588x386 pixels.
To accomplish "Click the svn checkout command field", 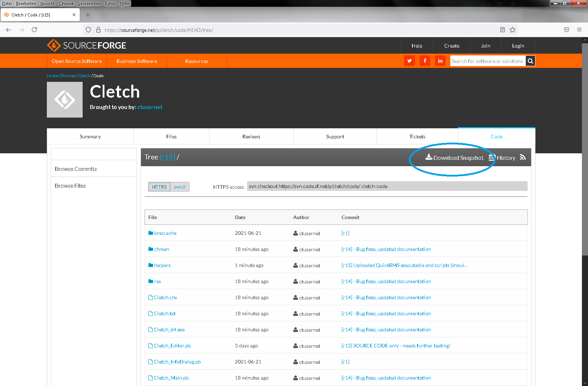I will click(x=387, y=186).
